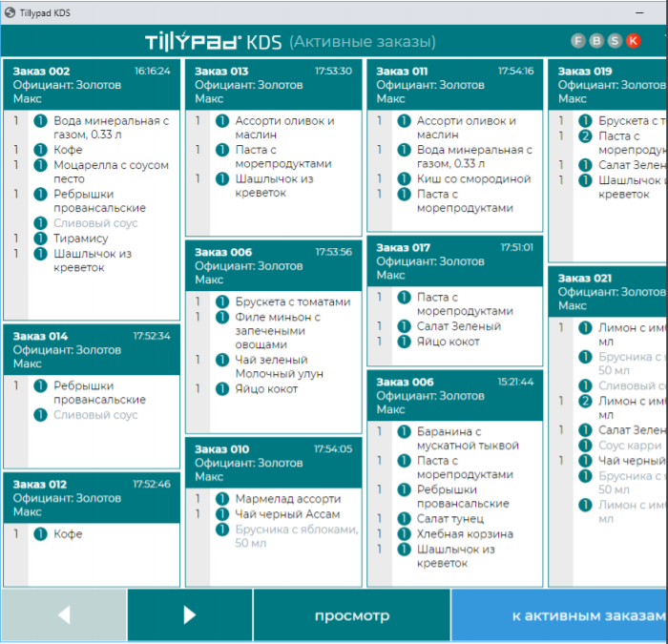Click course badge next to Соус карри
Image resolution: width=668 pixels, height=644 pixels.
585,446
